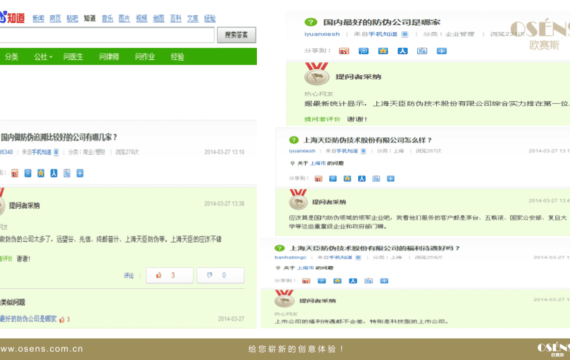Screen dimensions: 570x360
Task: Click question title 上海天臣…福利待遇好吗
Action: coord(375,248)
